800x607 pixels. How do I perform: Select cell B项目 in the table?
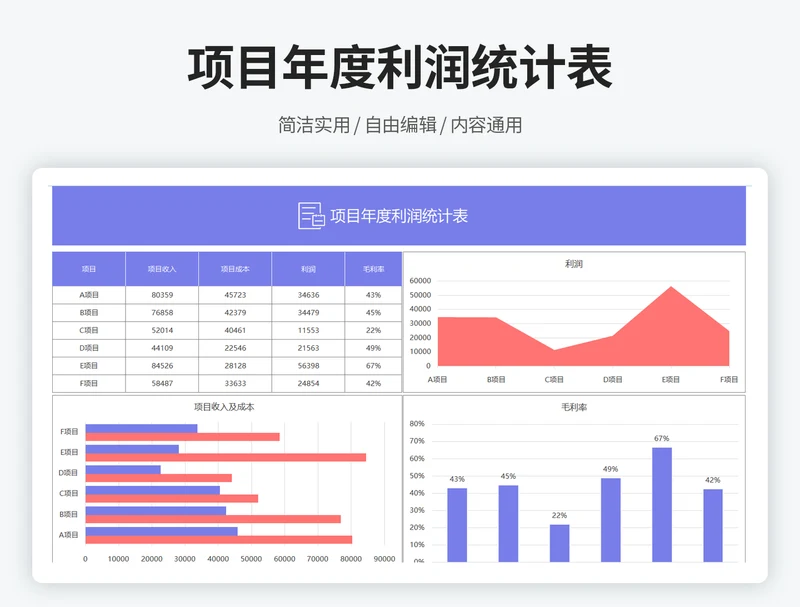tap(89, 313)
